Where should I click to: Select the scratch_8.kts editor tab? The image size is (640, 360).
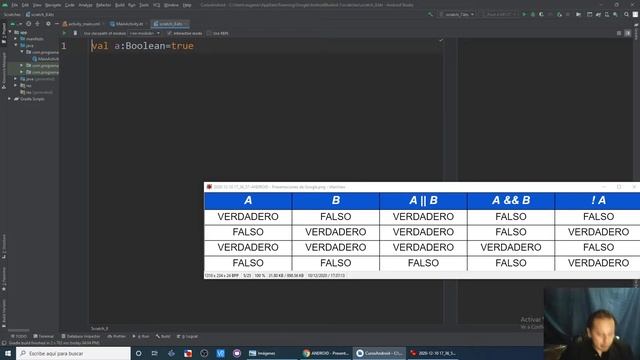point(169,24)
